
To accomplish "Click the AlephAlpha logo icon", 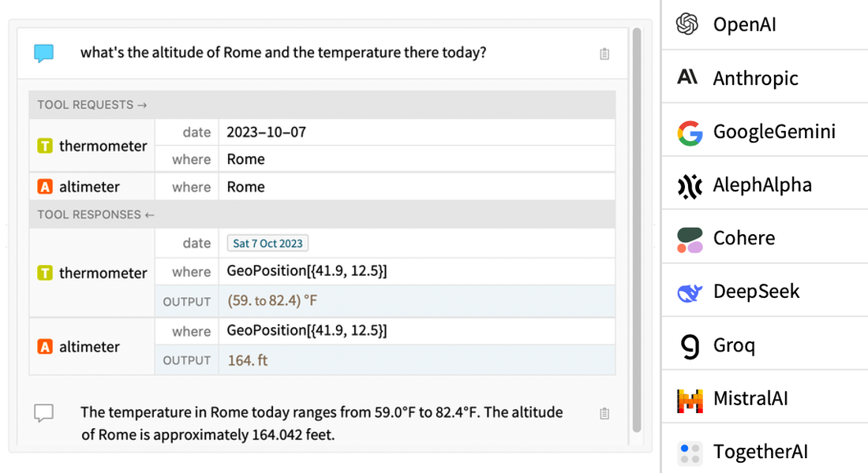I will 690,185.
